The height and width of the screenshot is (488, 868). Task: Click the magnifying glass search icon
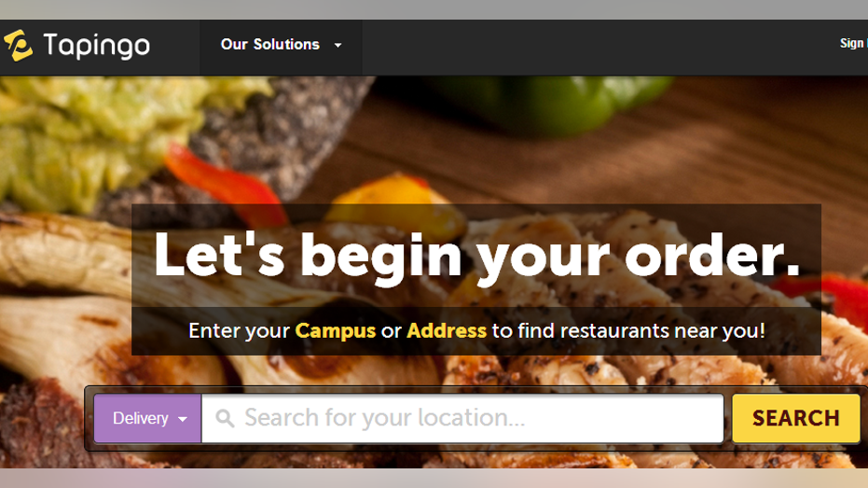tap(225, 418)
